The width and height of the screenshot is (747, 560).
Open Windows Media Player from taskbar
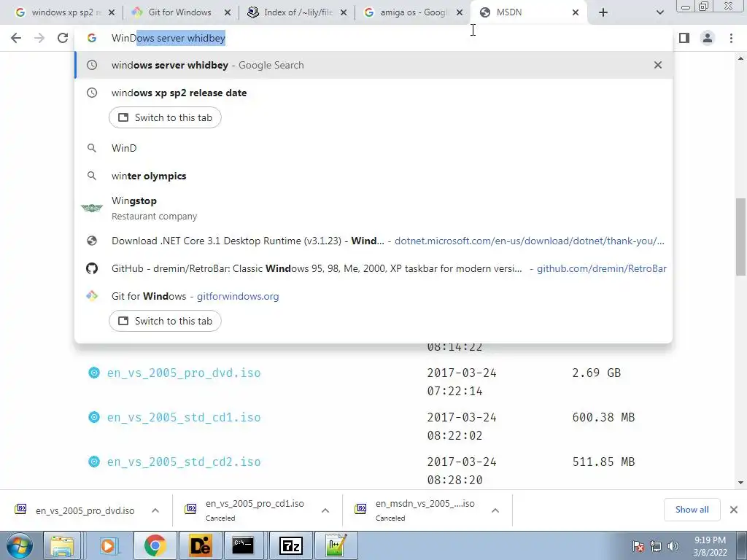(108, 545)
